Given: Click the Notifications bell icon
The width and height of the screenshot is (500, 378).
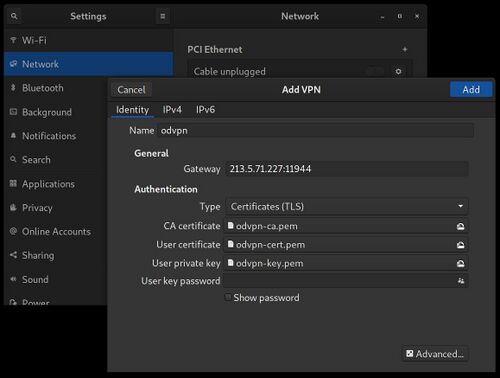Looking at the screenshot, I should 13,136.
